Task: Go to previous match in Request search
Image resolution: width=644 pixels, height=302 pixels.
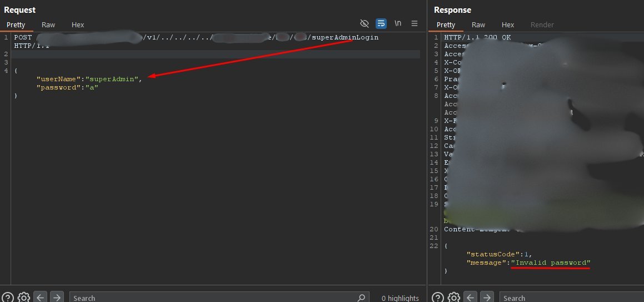Action: pyautogui.click(x=40, y=298)
